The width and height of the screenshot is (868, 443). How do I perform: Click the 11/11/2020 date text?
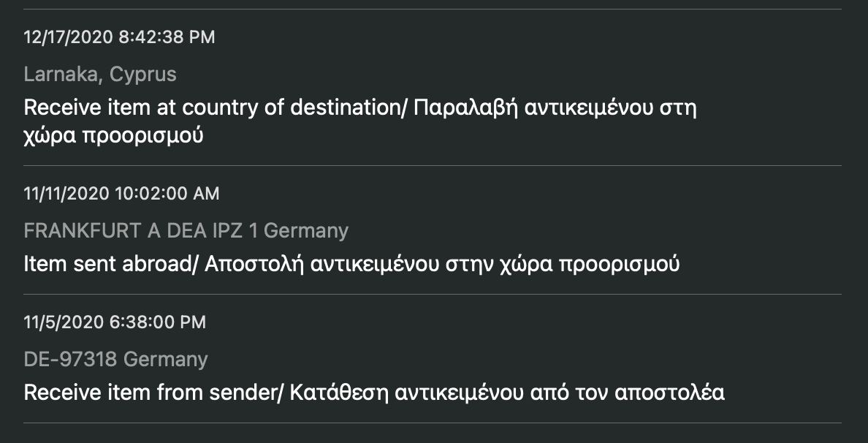point(67,194)
